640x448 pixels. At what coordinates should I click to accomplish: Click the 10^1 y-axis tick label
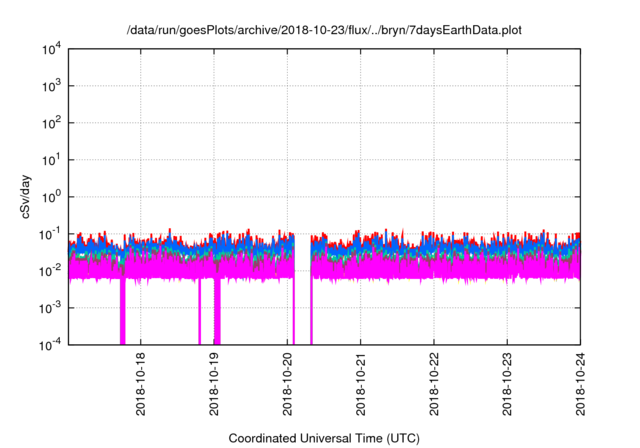[52, 160]
